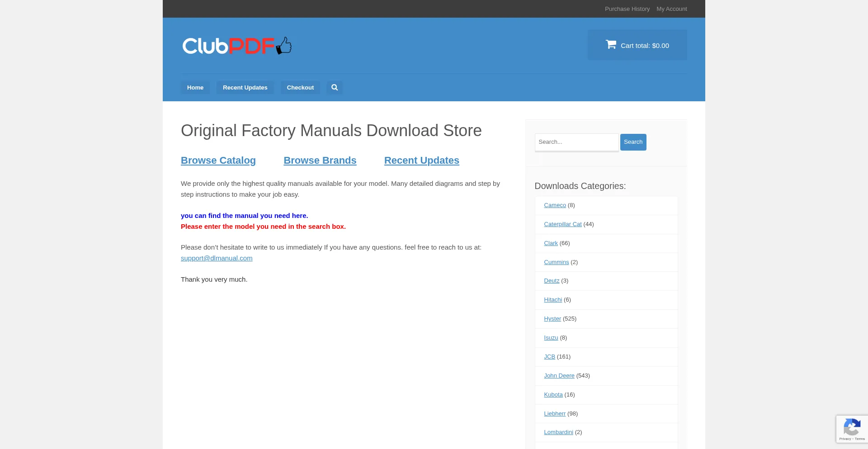Go to My Account

(x=672, y=9)
